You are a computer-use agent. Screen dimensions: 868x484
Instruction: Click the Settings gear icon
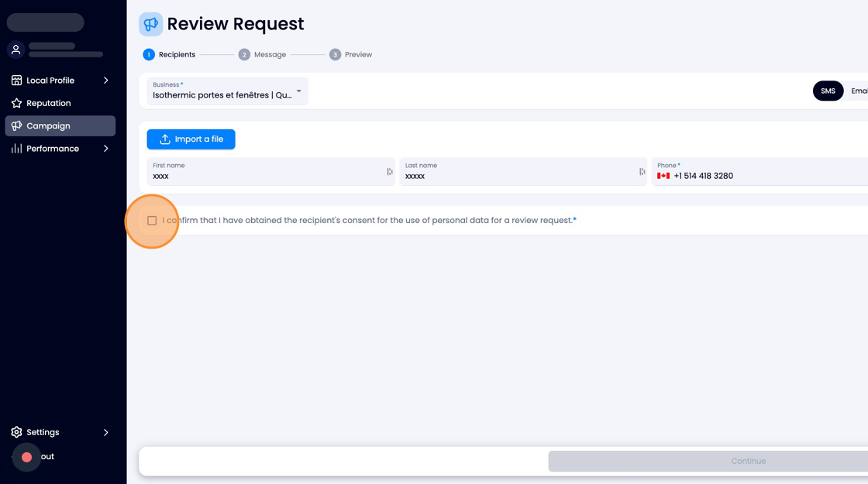coord(16,432)
